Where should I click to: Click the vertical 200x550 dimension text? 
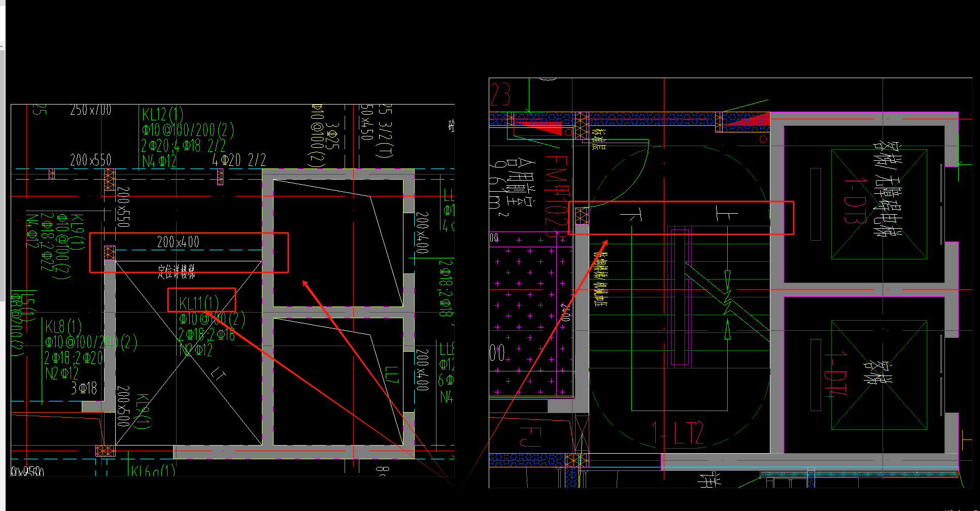pyautogui.click(x=123, y=207)
